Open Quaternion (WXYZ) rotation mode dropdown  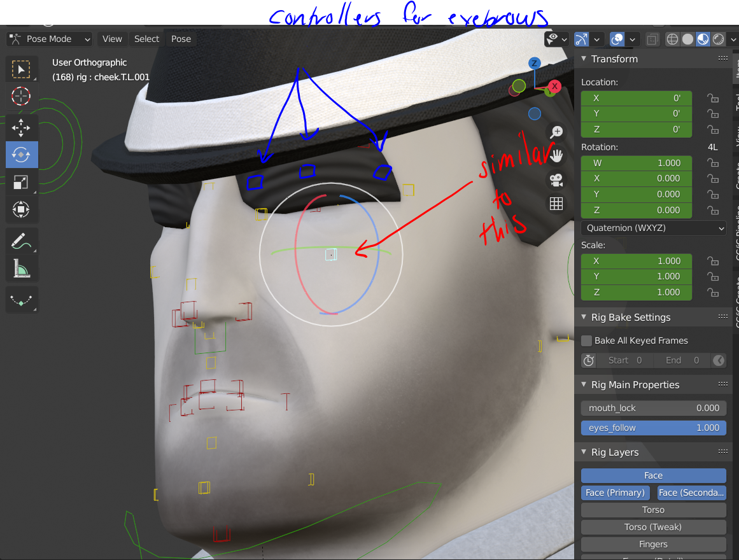pyautogui.click(x=653, y=228)
